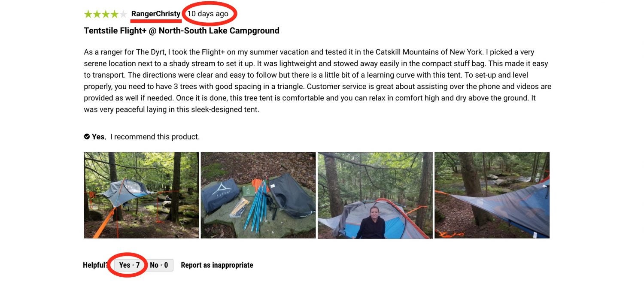Click the '10 days ago' timestamp
Viewport: 644px width, 281px height.
click(208, 14)
